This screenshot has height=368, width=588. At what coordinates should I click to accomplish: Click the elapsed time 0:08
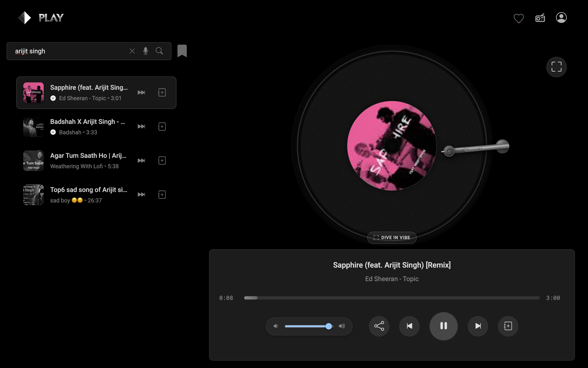pyautogui.click(x=226, y=298)
